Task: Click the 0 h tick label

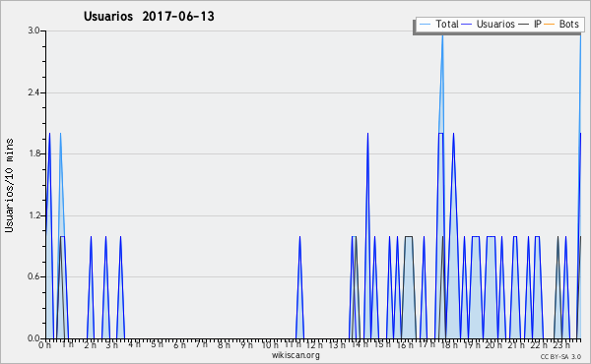Action: coord(44,344)
